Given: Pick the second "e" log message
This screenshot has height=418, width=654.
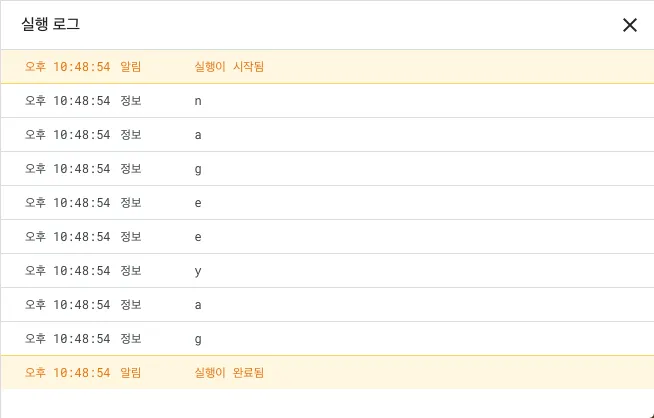Looking at the screenshot, I should point(199,237).
